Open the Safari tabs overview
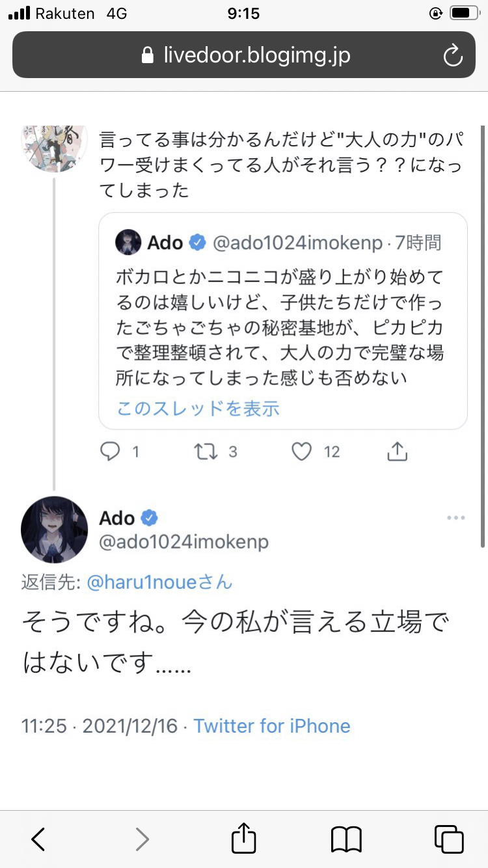Image resolution: width=488 pixels, height=868 pixels. click(448, 839)
